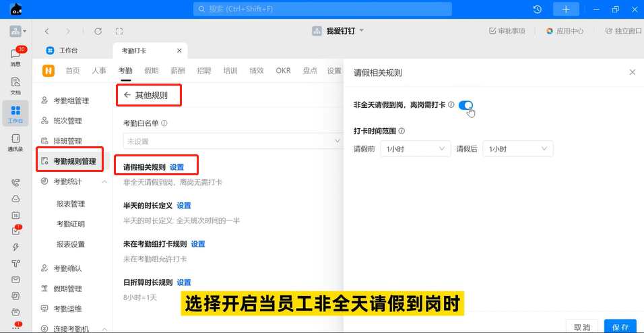
Task: Open the 请假后 1小时 dropdown
Action: (518, 149)
